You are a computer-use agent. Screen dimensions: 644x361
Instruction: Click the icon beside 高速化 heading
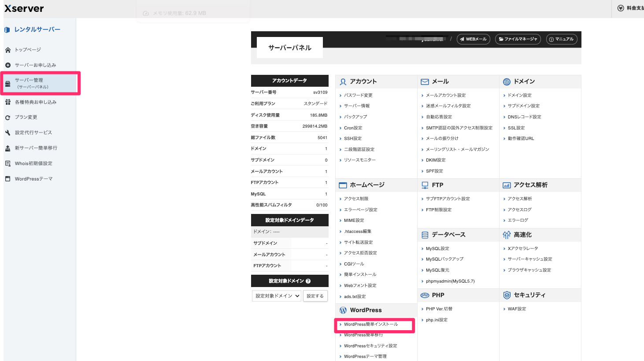pos(507,235)
